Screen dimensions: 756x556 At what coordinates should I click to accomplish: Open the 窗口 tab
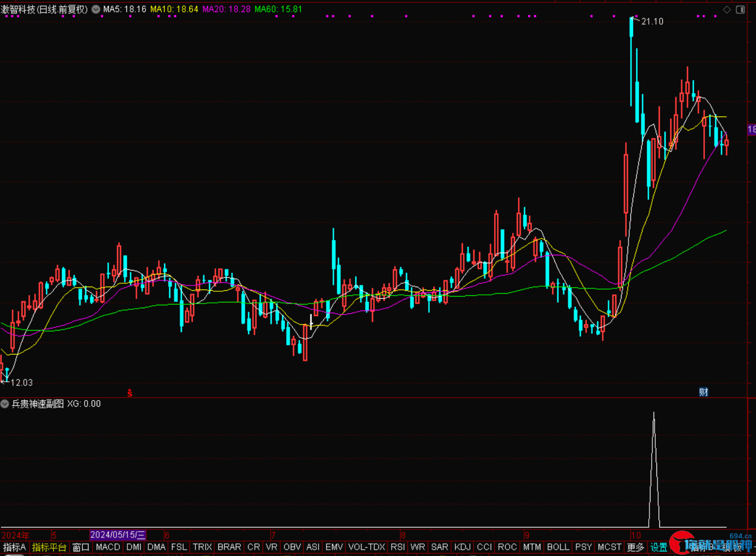[x=81, y=547]
